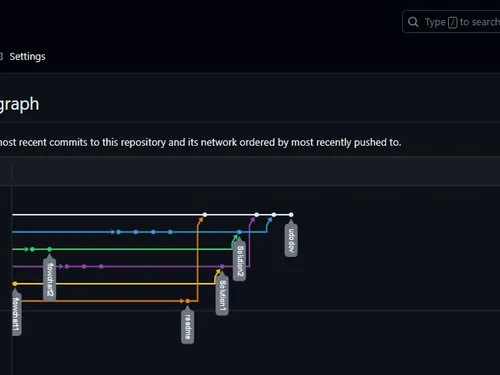Click the latest white commit dot
Viewport: 500px width, 375px height.
(291, 215)
